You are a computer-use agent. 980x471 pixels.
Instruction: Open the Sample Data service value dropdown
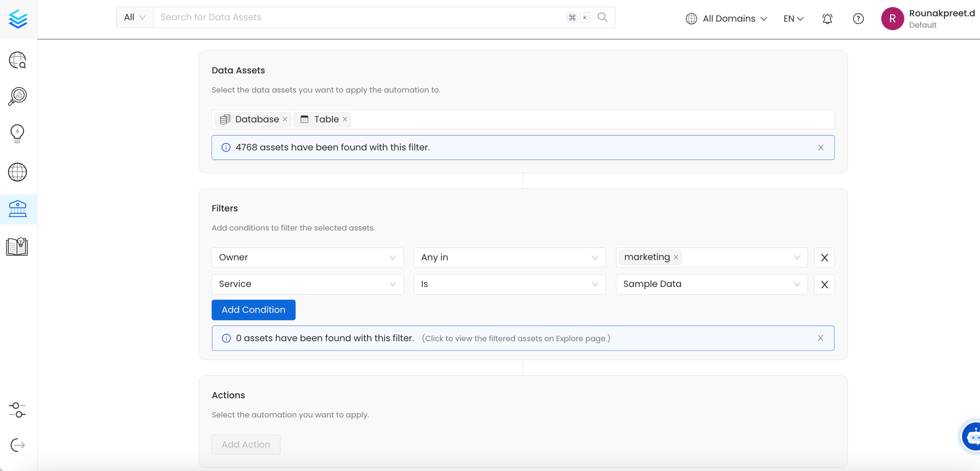point(797,284)
